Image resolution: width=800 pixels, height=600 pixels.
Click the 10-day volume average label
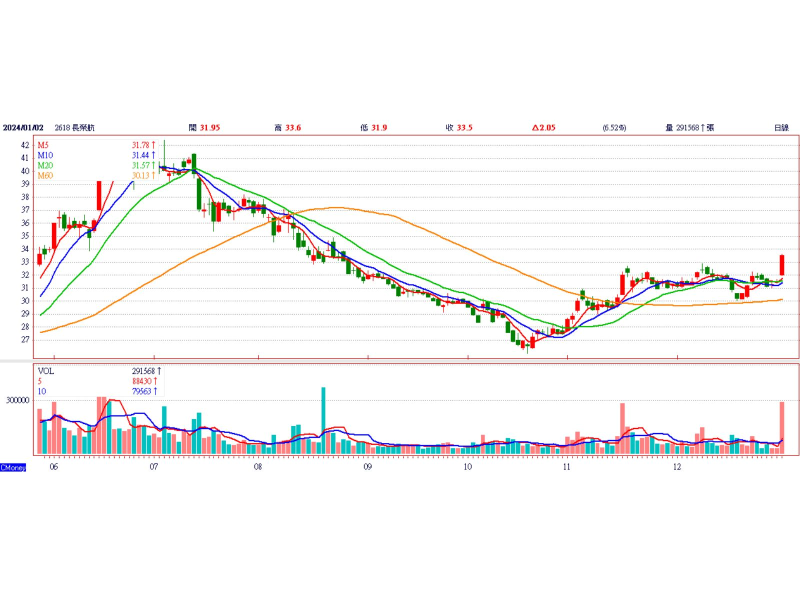tap(42, 390)
